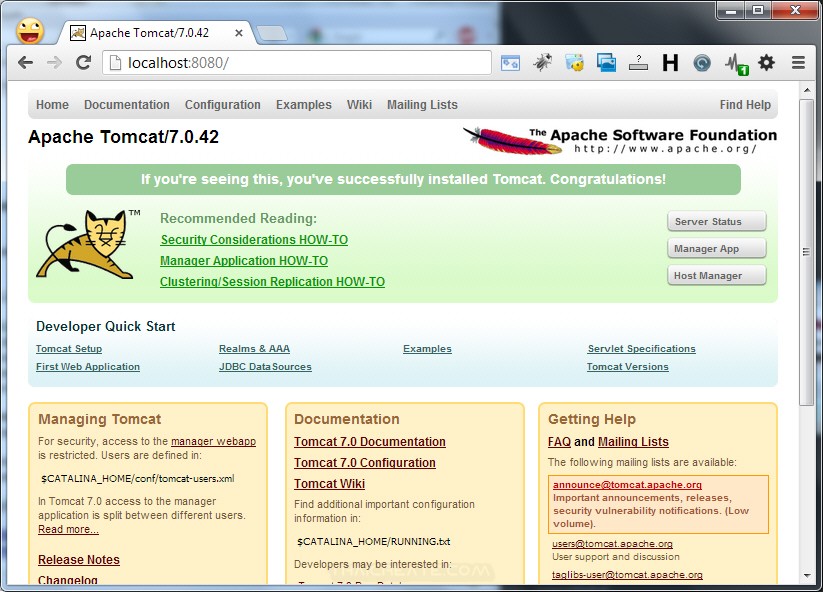Open the FAQ link in Getting Help

(559, 442)
